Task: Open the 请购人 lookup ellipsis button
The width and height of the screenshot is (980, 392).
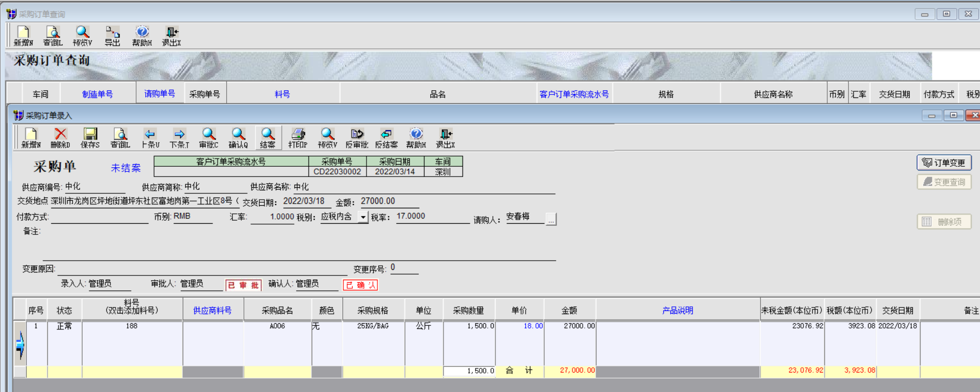Action: [x=551, y=220]
